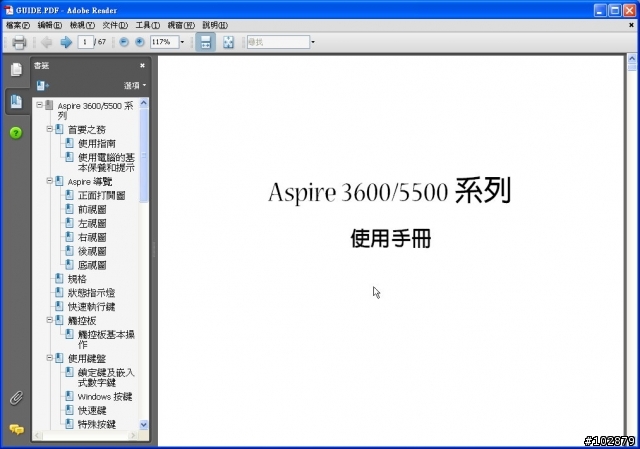Click bookmark icon beside 特殊按鍵
This screenshot has width=640, height=449.
coord(69,424)
